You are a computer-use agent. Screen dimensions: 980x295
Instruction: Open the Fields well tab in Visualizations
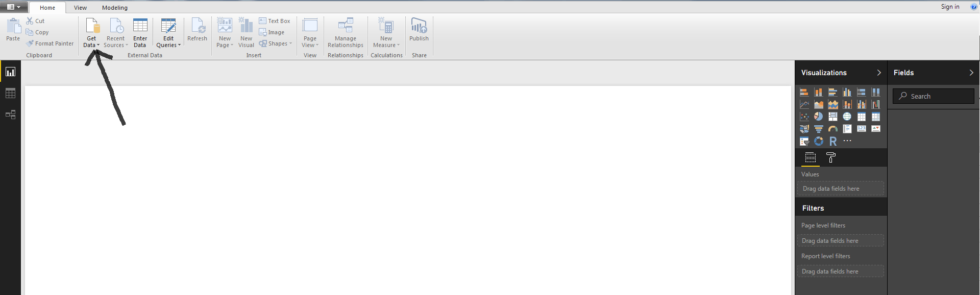pyautogui.click(x=811, y=157)
